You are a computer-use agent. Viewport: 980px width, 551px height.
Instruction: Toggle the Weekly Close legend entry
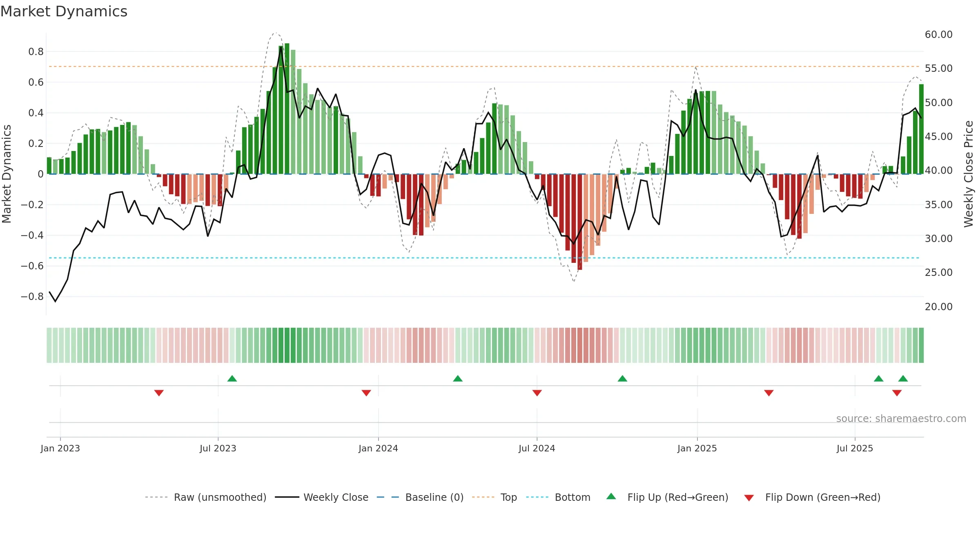click(322, 497)
